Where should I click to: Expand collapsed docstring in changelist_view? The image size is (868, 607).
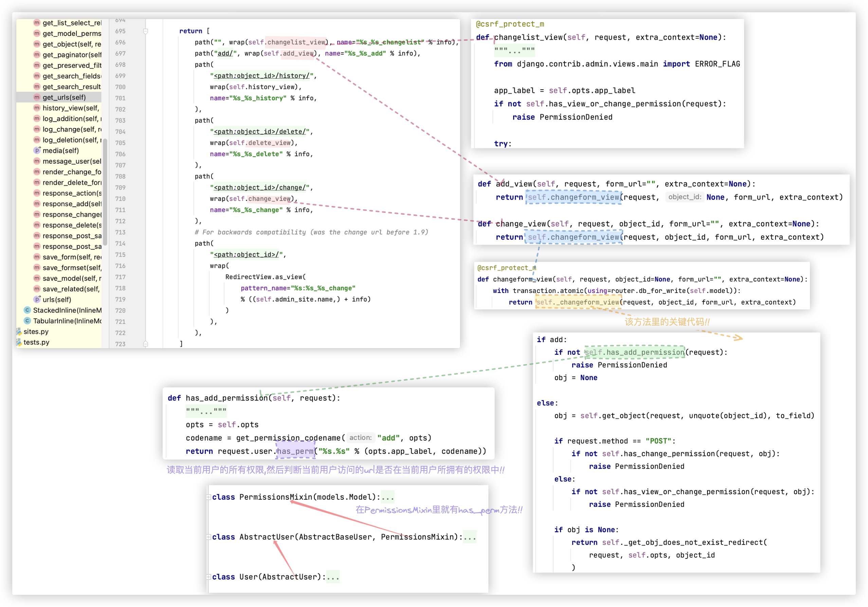click(x=514, y=50)
